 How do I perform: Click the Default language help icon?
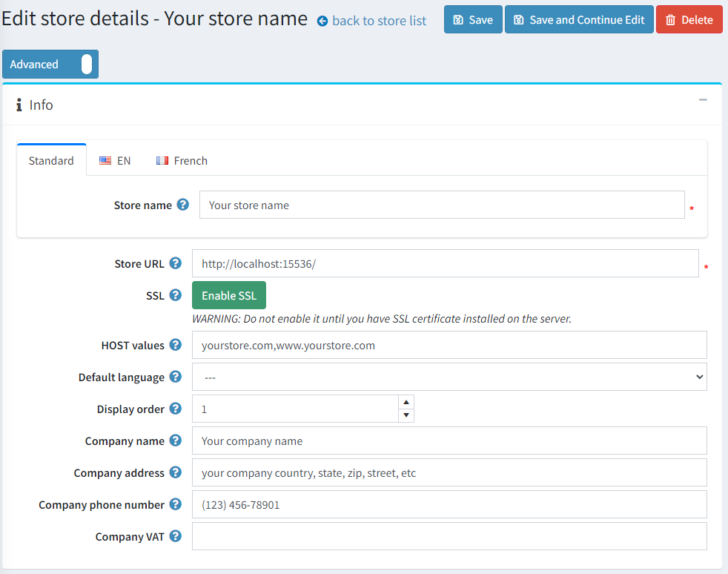pyautogui.click(x=176, y=377)
